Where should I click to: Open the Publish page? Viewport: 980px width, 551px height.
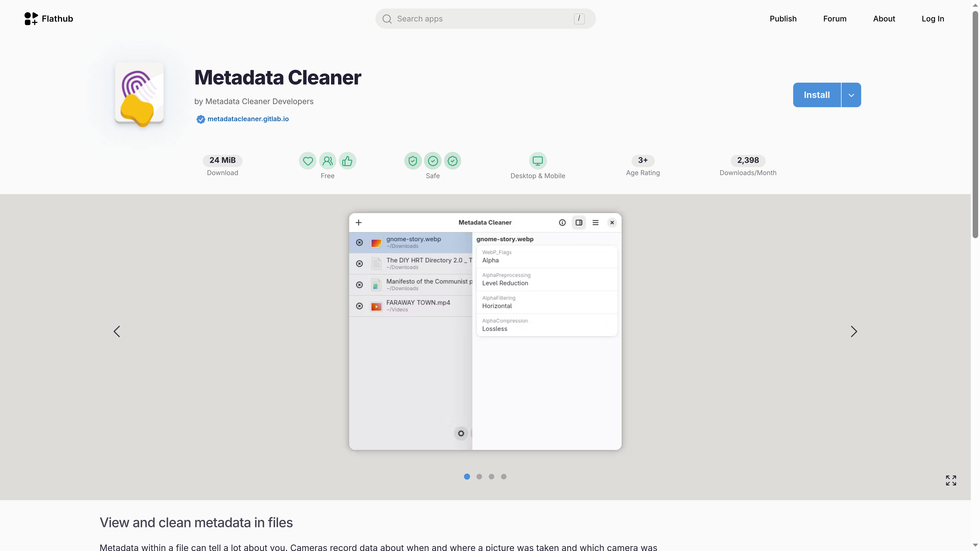click(783, 19)
